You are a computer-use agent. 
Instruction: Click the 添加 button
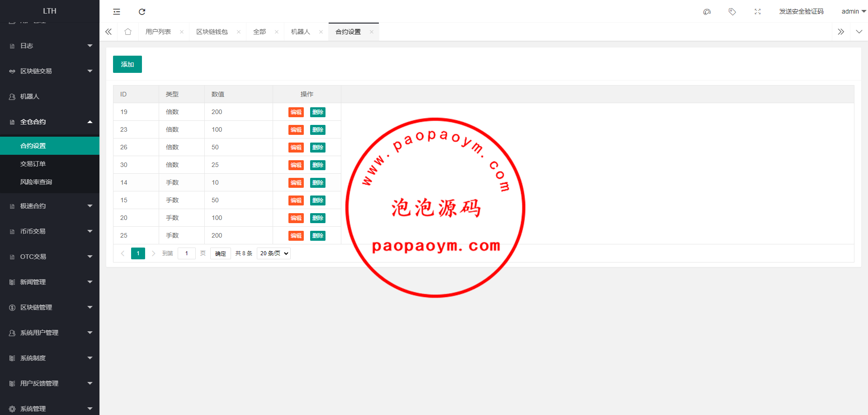point(127,64)
